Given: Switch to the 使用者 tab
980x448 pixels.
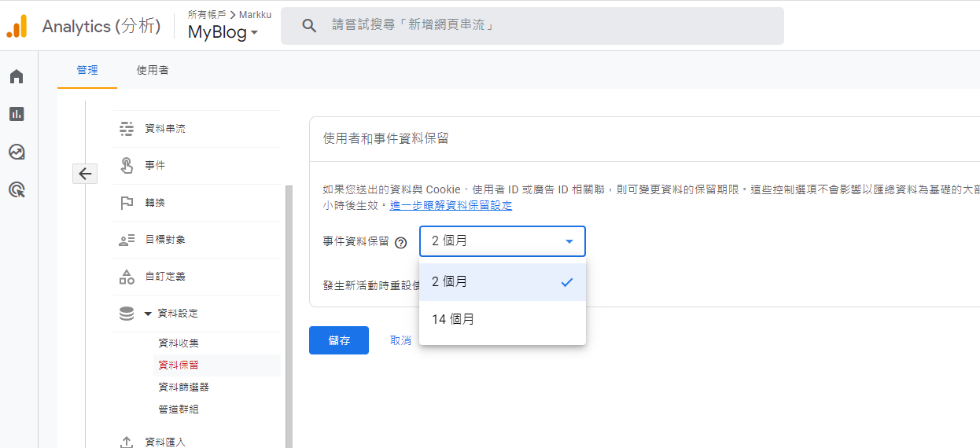Looking at the screenshot, I should [153, 70].
